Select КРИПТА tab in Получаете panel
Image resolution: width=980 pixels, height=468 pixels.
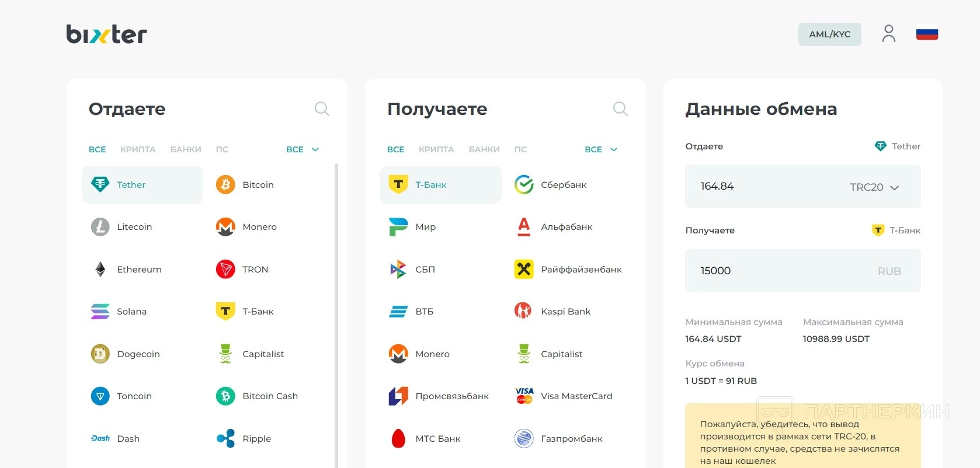[436, 149]
